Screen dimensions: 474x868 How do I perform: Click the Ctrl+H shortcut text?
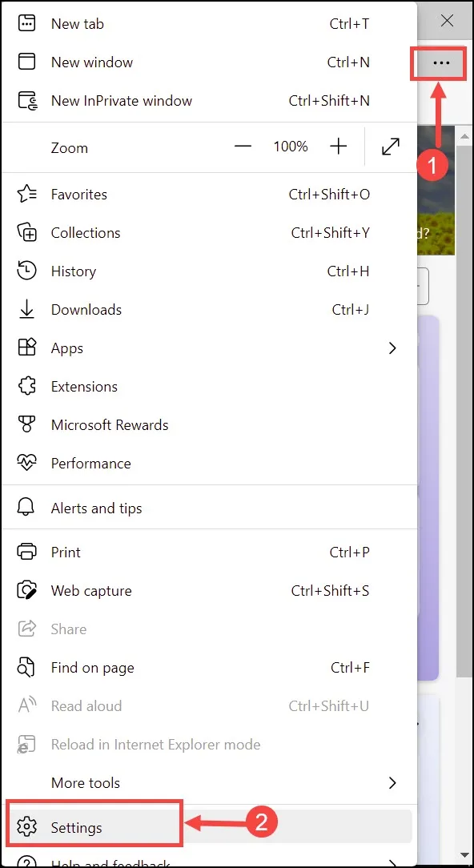point(348,271)
